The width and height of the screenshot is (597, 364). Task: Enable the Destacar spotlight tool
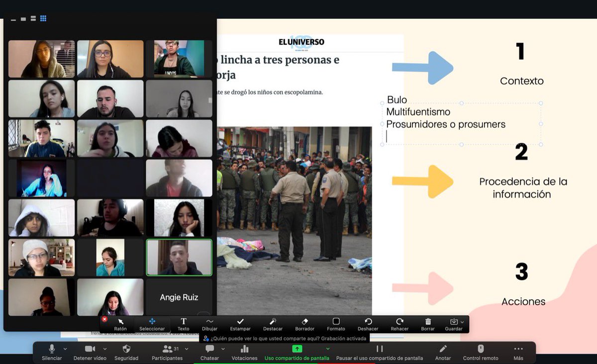click(x=273, y=324)
